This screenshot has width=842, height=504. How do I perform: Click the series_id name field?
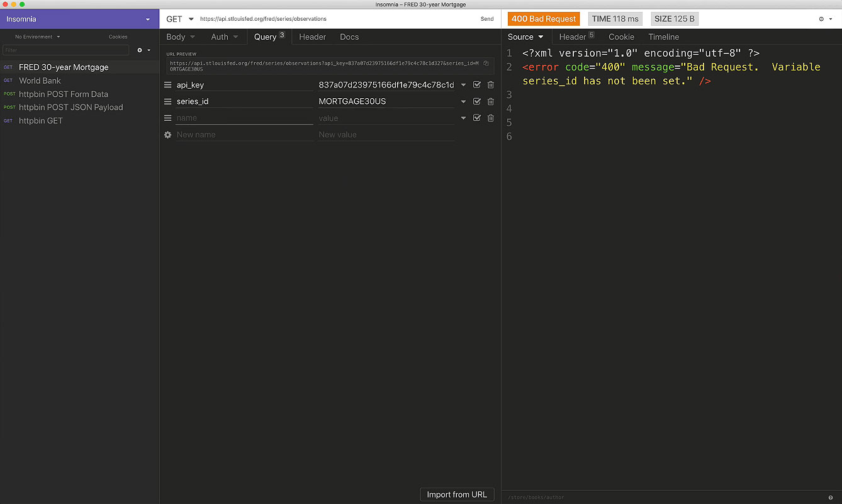point(244,101)
